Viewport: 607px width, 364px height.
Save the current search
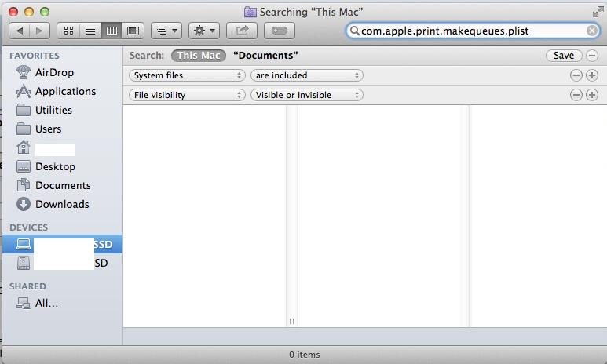coord(564,56)
